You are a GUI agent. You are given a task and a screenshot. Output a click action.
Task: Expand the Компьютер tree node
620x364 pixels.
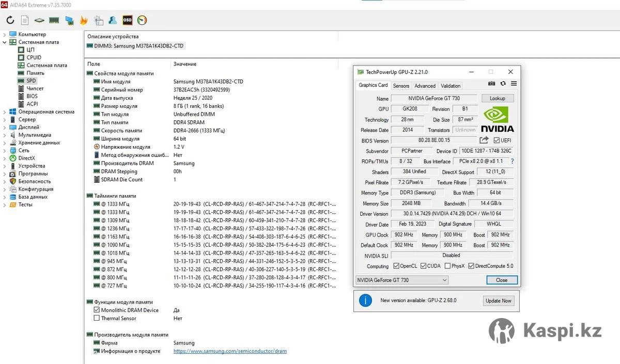point(5,35)
